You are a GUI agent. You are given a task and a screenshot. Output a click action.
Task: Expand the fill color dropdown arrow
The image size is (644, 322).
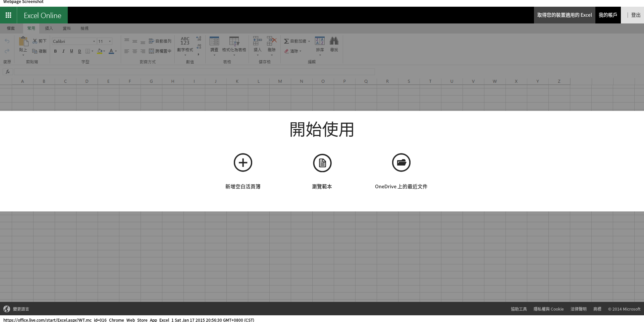coord(104,51)
